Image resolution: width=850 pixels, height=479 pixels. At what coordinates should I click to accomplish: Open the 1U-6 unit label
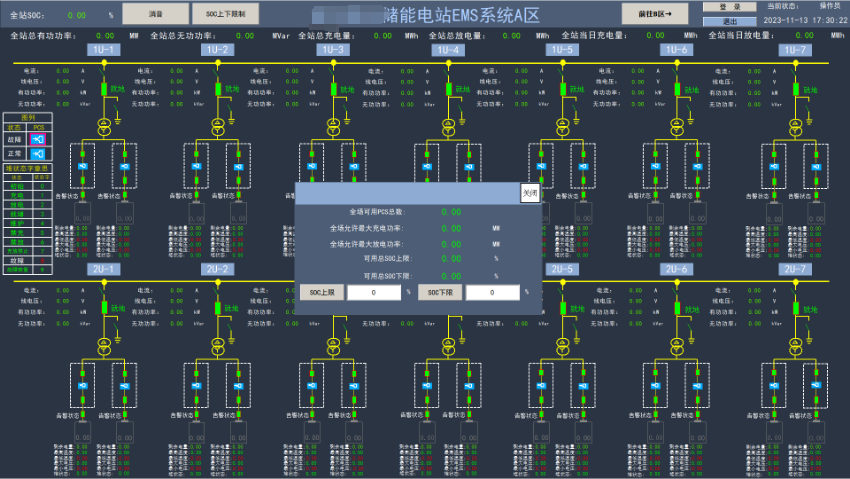point(677,49)
